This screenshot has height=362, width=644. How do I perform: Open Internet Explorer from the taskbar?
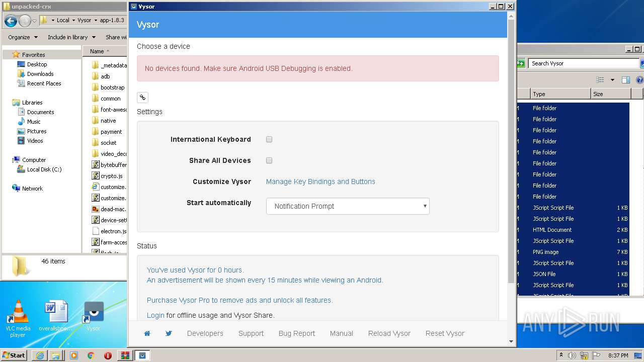(x=40, y=355)
